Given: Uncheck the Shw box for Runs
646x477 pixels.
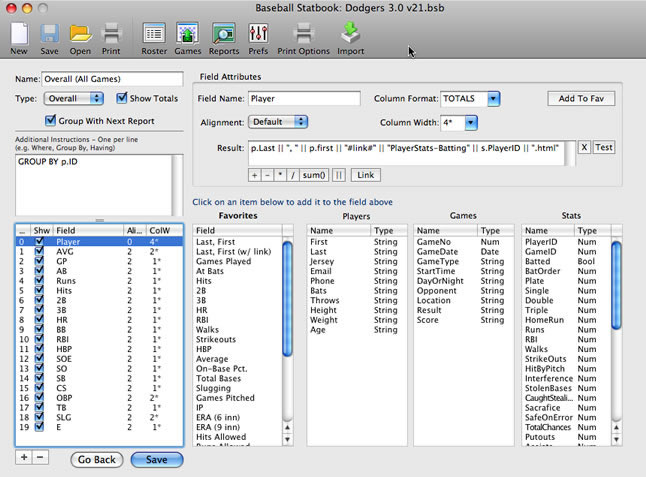Looking at the screenshot, I should click(39, 281).
